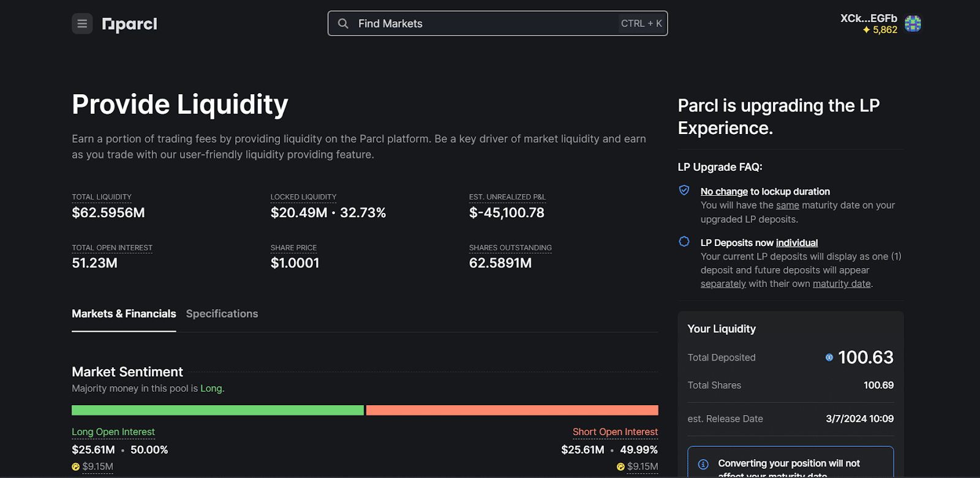Open the wallet avatar icon

coord(913,24)
